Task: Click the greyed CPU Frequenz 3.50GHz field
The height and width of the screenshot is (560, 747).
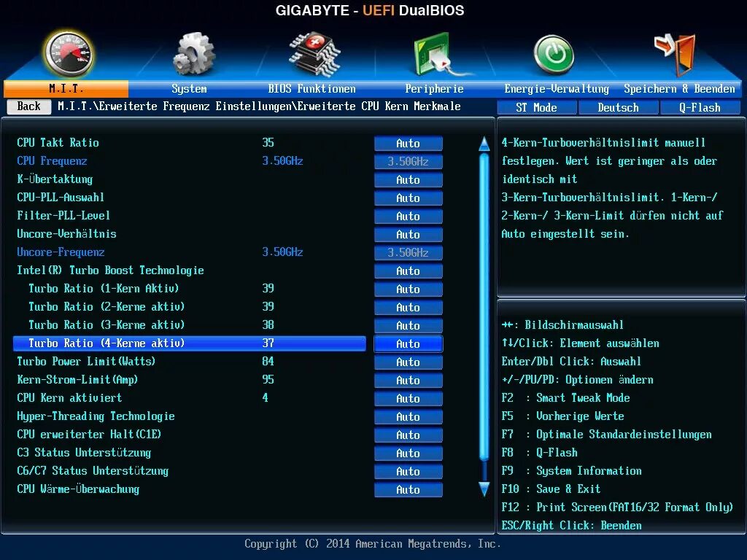Action: tap(409, 161)
